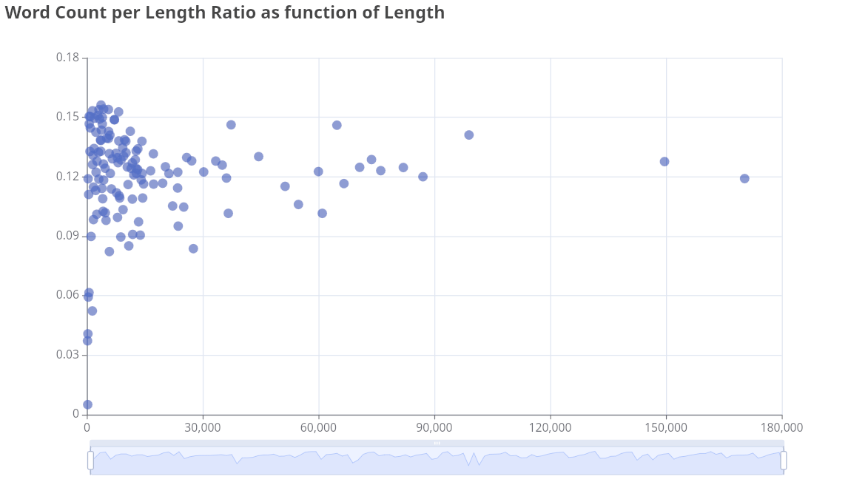Image resolution: width=868 pixels, height=482 pixels.
Task: Click the top move bar of the zoom slider
Action: click(x=437, y=443)
